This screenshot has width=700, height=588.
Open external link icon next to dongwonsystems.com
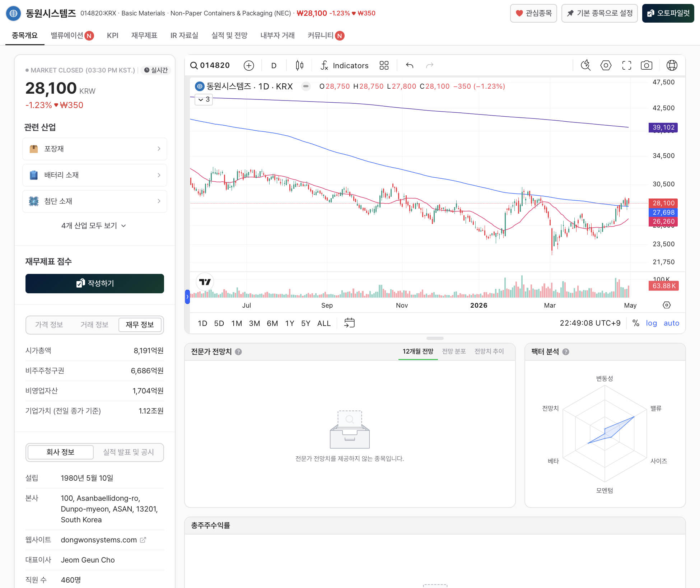(x=143, y=540)
